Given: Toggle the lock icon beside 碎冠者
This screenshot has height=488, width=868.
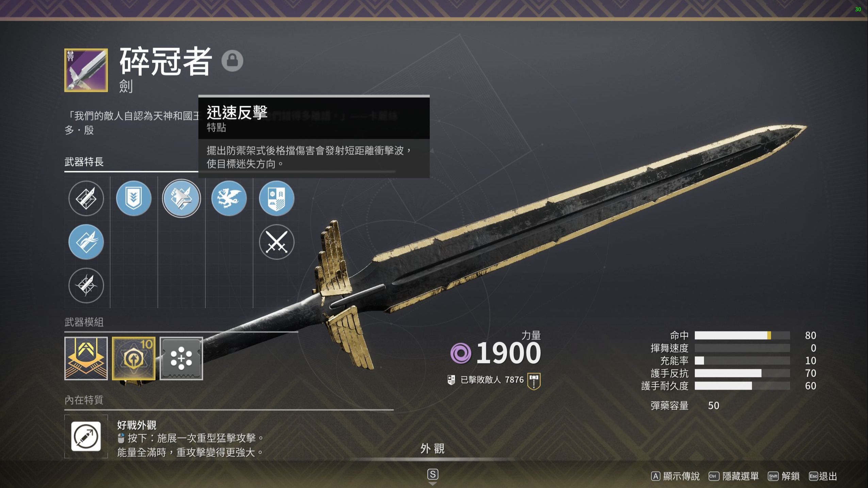Looking at the screenshot, I should click(232, 61).
